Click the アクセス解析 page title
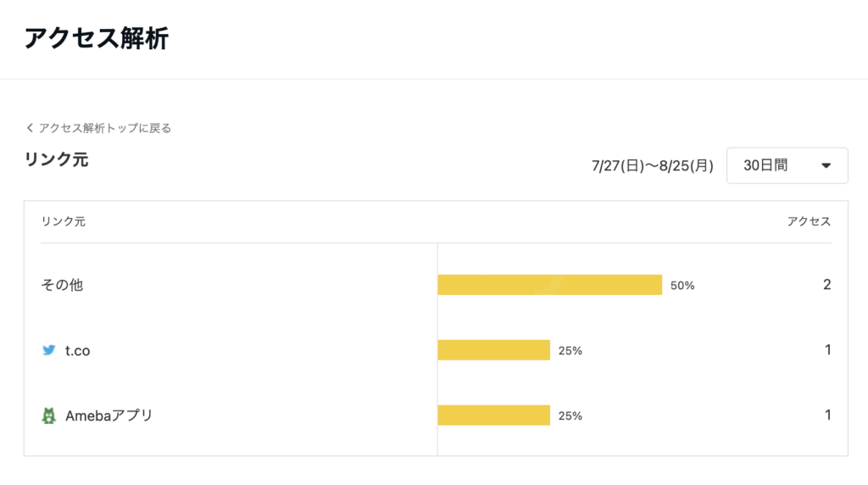868x485 pixels. [x=97, y=38]
